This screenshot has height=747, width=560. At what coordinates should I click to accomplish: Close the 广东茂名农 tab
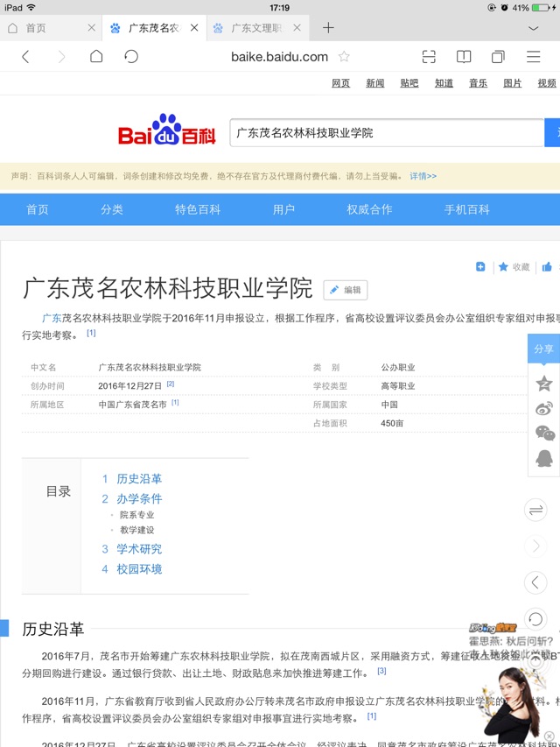tap(194, 28)
